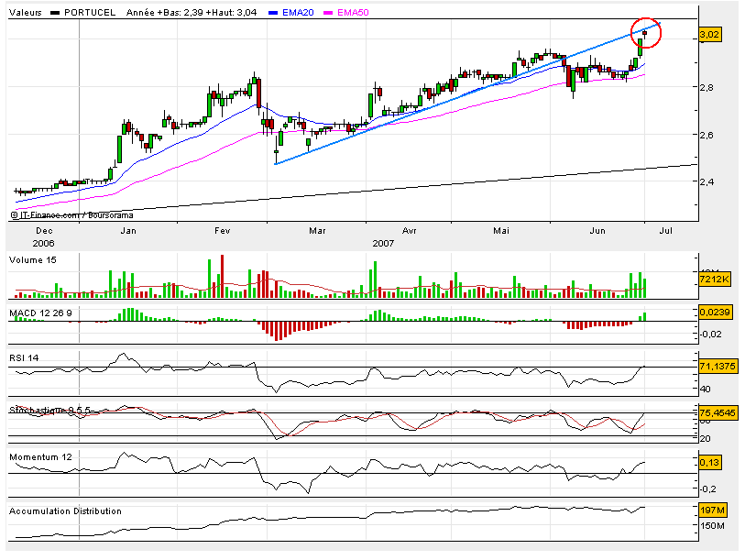Click the 197M accumulation value tag
This screenshot has height=560, width=745.
coord(712,511)
